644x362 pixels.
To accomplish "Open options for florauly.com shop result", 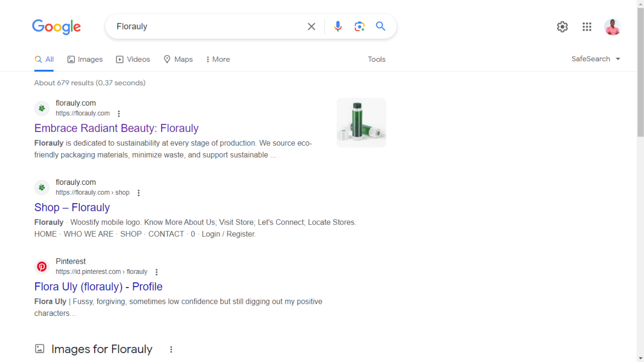I will pos(139,193).
